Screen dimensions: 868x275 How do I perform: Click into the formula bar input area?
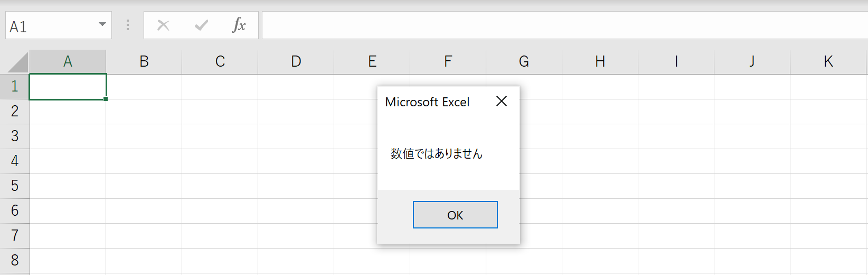tap(564, 25)
